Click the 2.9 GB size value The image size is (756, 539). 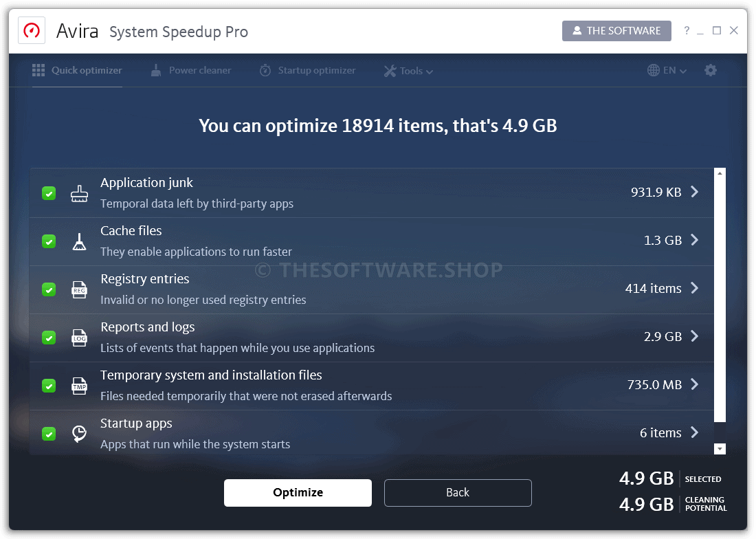pyautogui.click(x=663, y=336)
